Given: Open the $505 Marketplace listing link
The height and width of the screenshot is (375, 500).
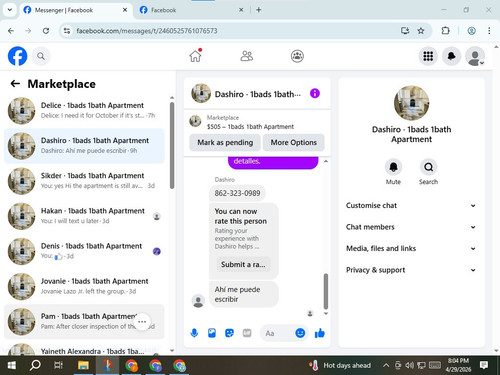Looking at the screenshot, I should coord(250,127).
